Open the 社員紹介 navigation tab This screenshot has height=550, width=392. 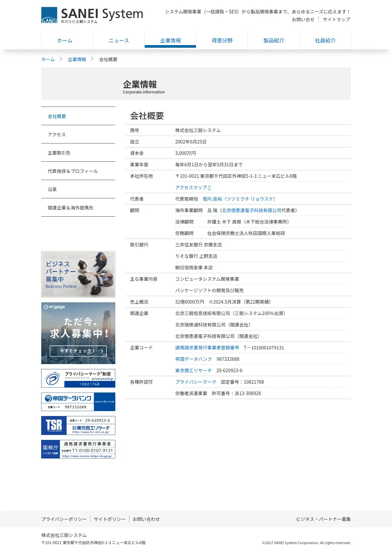tap(325, 41)
